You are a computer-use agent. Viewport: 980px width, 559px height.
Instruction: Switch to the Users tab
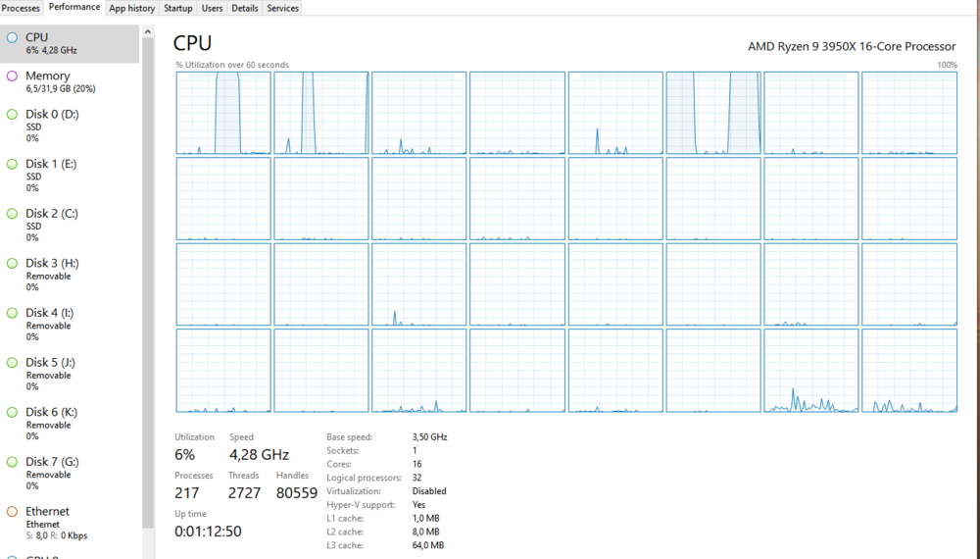212,8
